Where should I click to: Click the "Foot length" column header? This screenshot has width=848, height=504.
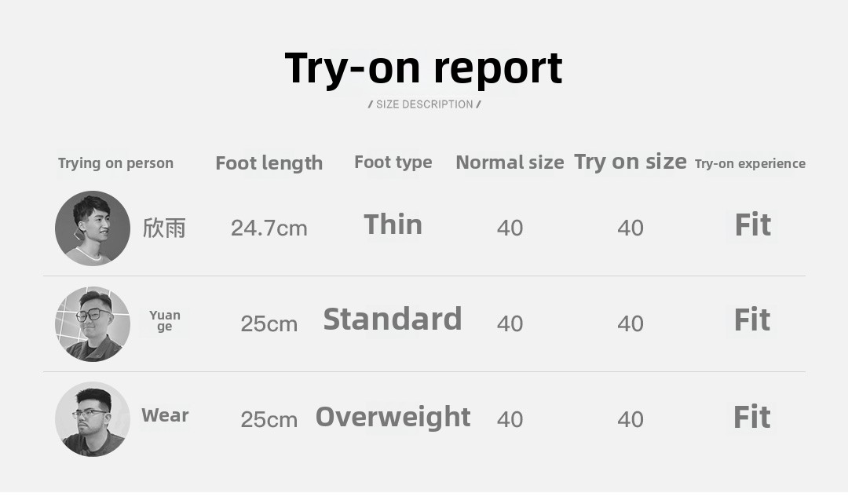click(x=269, y=163)
